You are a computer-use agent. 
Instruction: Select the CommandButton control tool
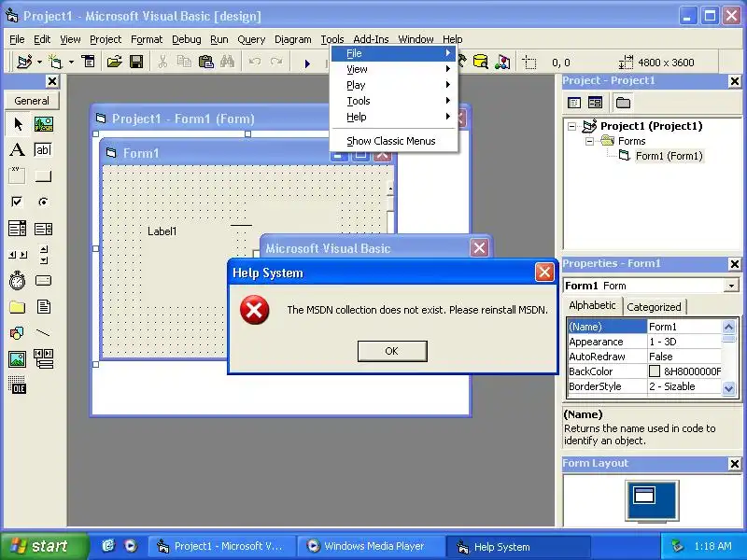[43, 176]
